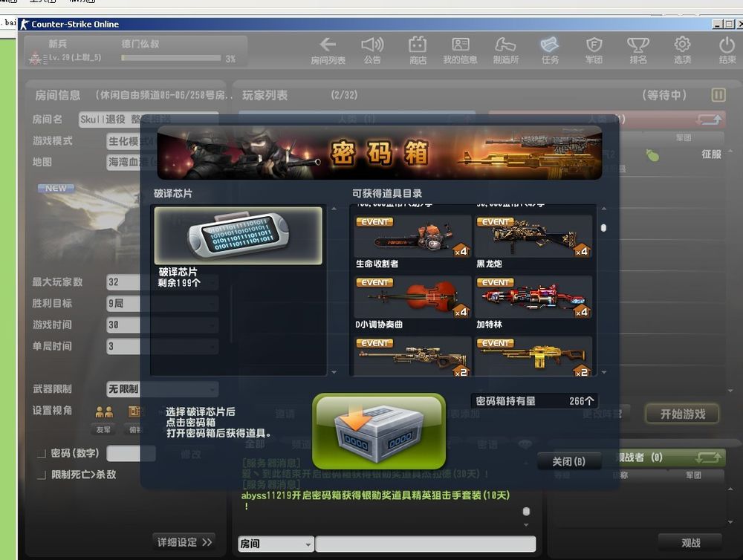Click the spectate (观战) button
This screenshot has height=560, width=743.
(x=690, y=543)
